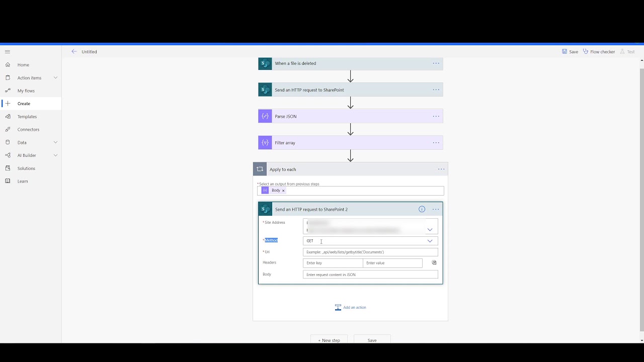
Task: Open ellipsis menu for Send HTTP request 2
Action: [x=436, y=209]
